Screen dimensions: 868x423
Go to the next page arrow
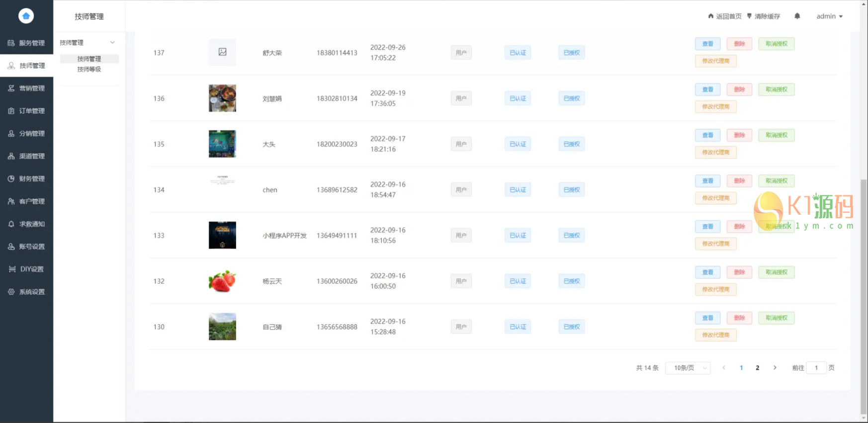tap(775, 368)
